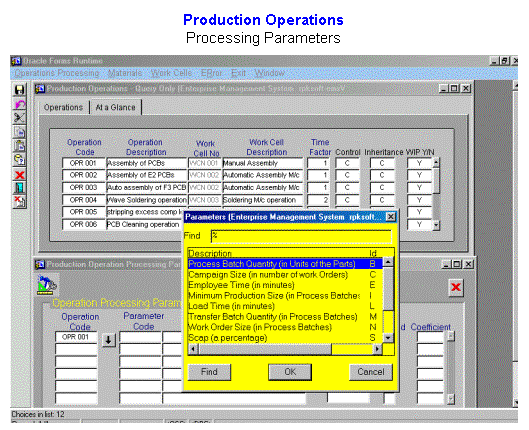This screenshot has height=430, width=529.
Task: Open the Window menu
Action: pos(269,73)
